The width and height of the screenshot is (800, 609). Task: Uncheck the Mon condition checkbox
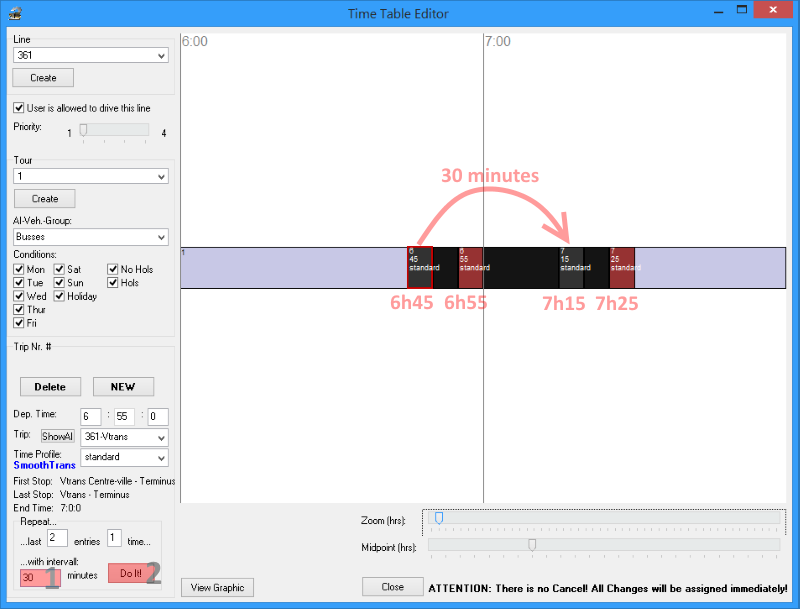tap(19, 269)
